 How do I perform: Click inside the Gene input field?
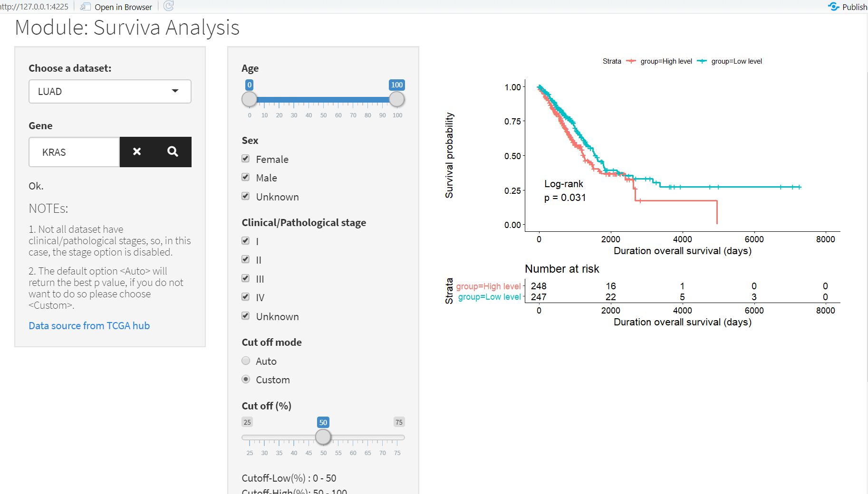coord(74,152)
